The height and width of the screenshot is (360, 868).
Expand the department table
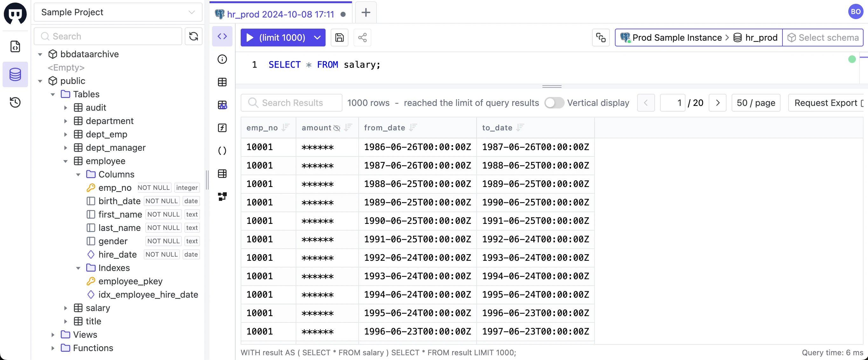tap(66, 121)
